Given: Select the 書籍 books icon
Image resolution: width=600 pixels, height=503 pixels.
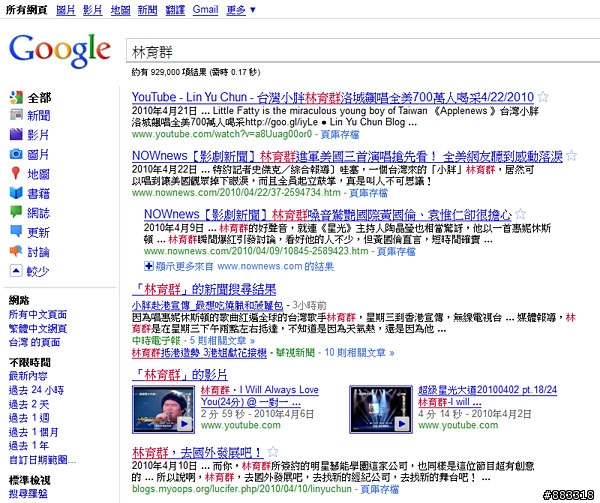Looking at the screenshot, I should pyautogui.click(x=16, y=193).
